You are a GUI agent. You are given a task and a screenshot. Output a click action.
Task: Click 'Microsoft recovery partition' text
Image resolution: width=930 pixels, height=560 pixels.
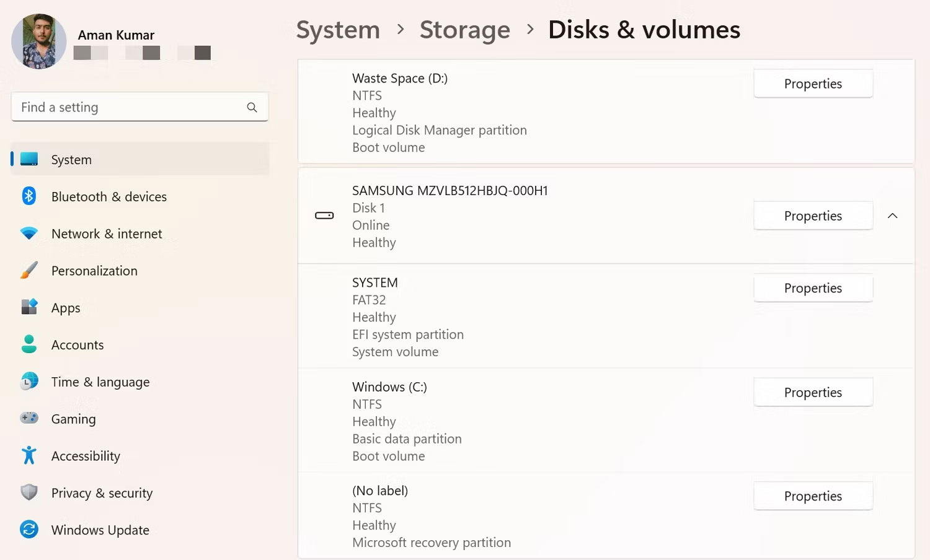(432, 543)
